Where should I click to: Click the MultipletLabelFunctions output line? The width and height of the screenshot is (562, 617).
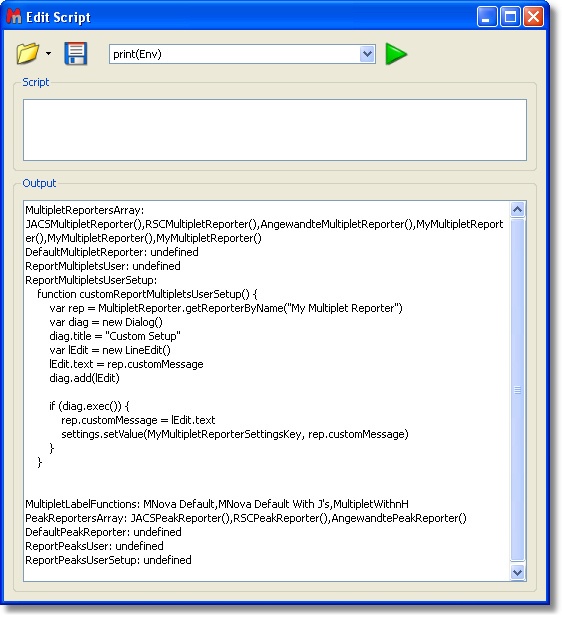coord(217,504)
